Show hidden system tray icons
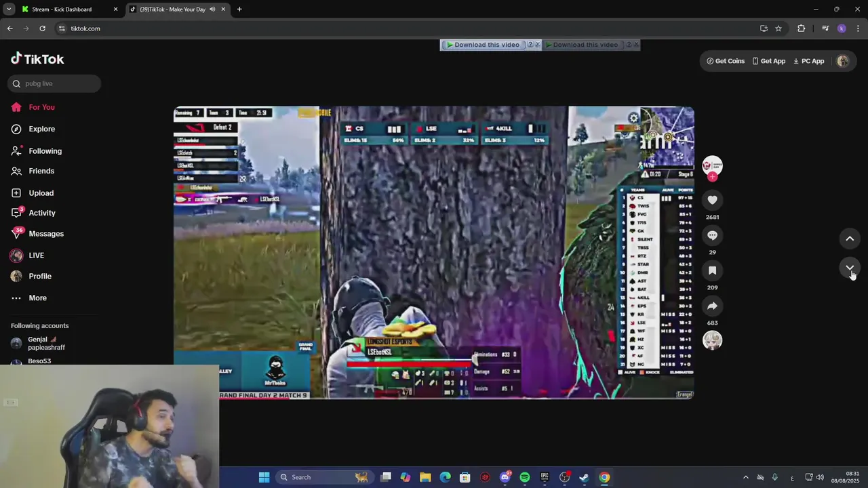This screenshot has width=868, height=488. tap(745, 477)
